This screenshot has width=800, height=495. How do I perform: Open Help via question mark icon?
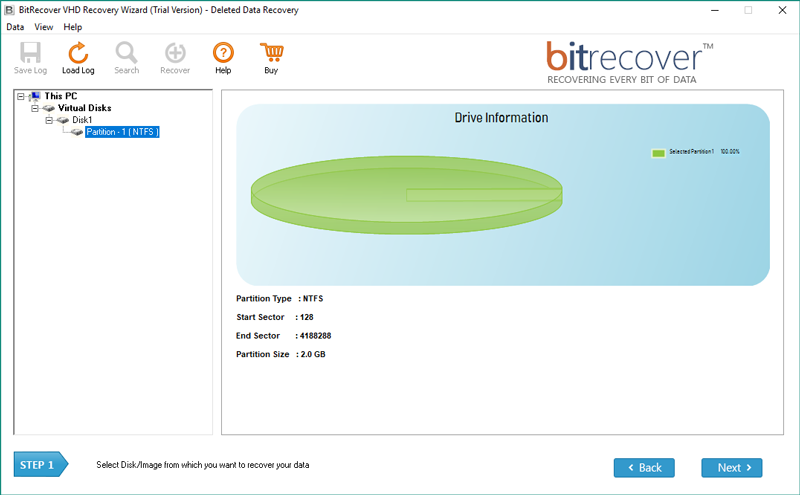[x=223, y=53]
